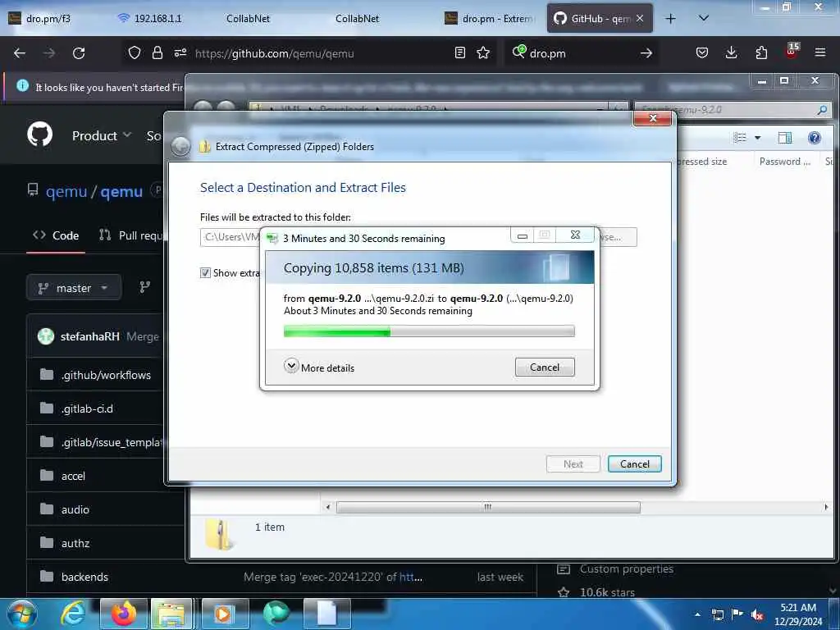Cancel the Extract Compressed Folders wizard
This screenshot has height=630, width=840.
click(635, 464)
